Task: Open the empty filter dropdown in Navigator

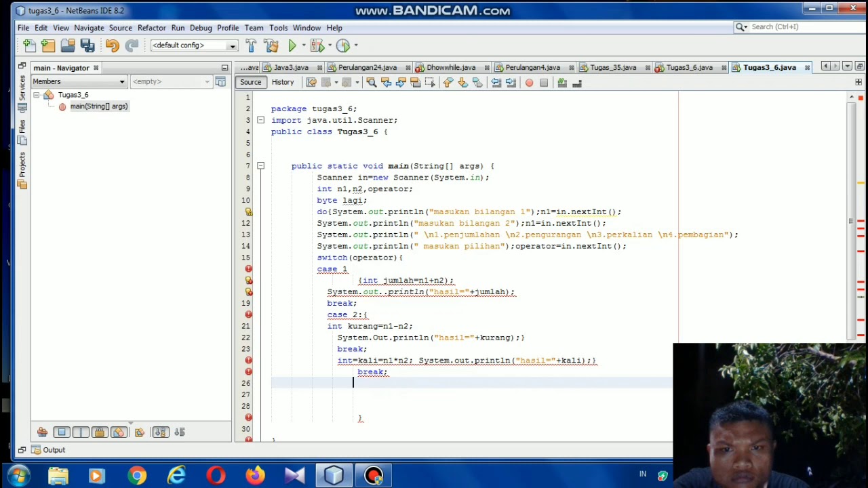Action: [x=170, y=81]
